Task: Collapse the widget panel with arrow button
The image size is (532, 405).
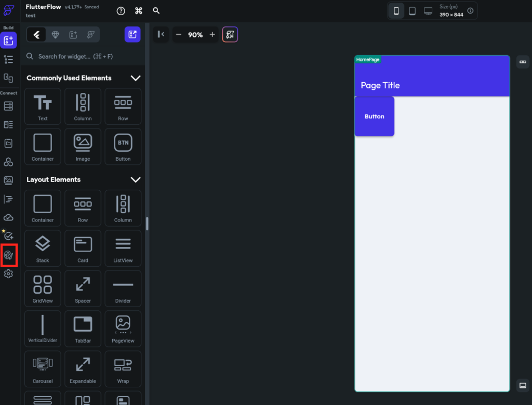Action: (161, 34)
